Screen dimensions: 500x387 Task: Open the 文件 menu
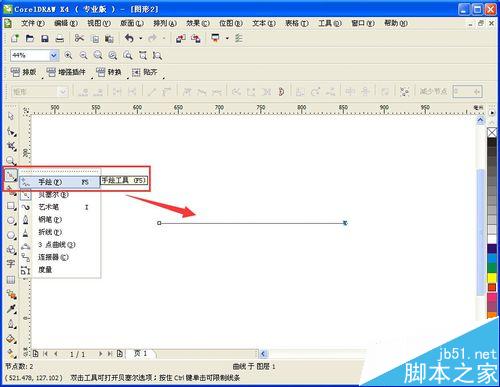(33, 23)
